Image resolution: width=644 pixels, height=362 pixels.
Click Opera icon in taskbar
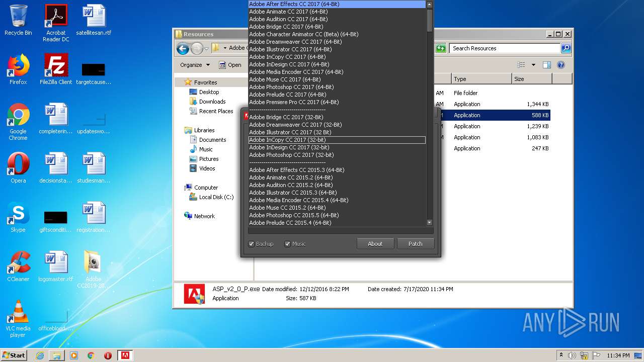108,355
